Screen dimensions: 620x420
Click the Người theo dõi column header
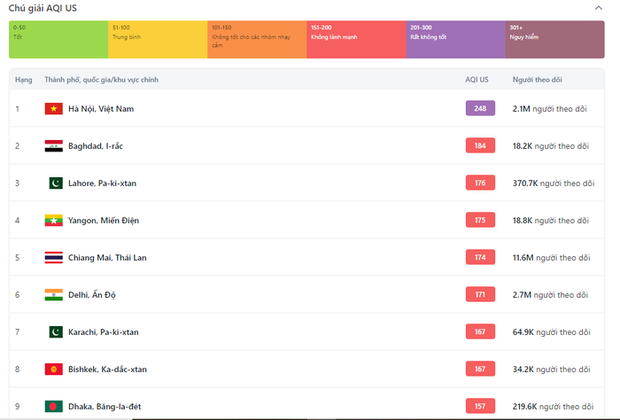pos(536,79)
